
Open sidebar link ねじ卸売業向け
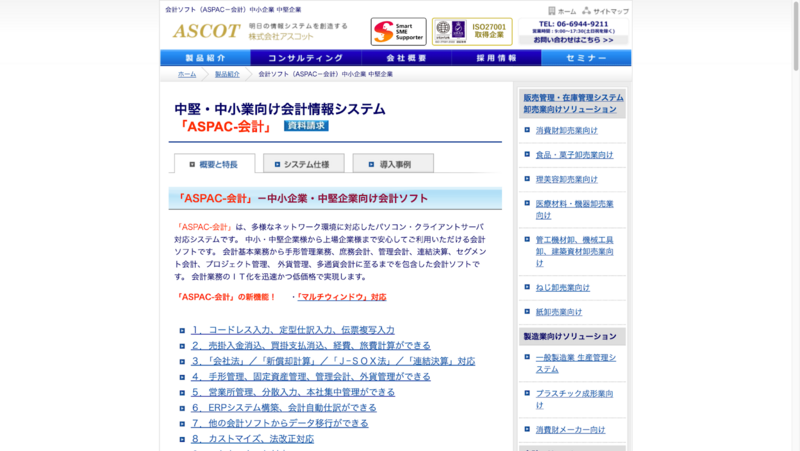(563, 288)
